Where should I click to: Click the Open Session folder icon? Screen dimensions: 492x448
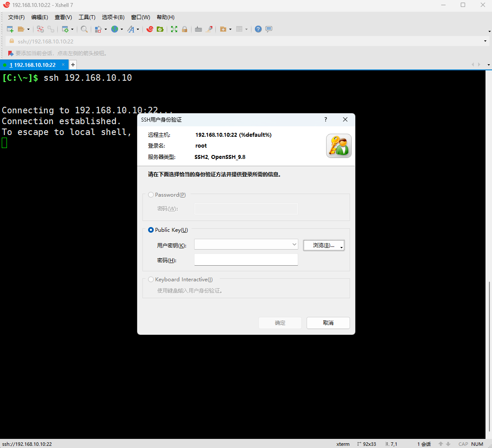(21, 29)
